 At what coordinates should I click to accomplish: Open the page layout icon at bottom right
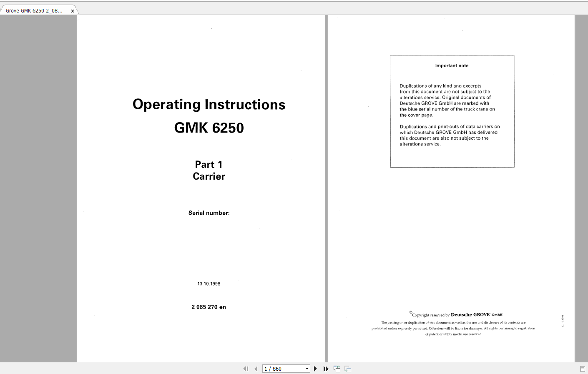(583, 369)
